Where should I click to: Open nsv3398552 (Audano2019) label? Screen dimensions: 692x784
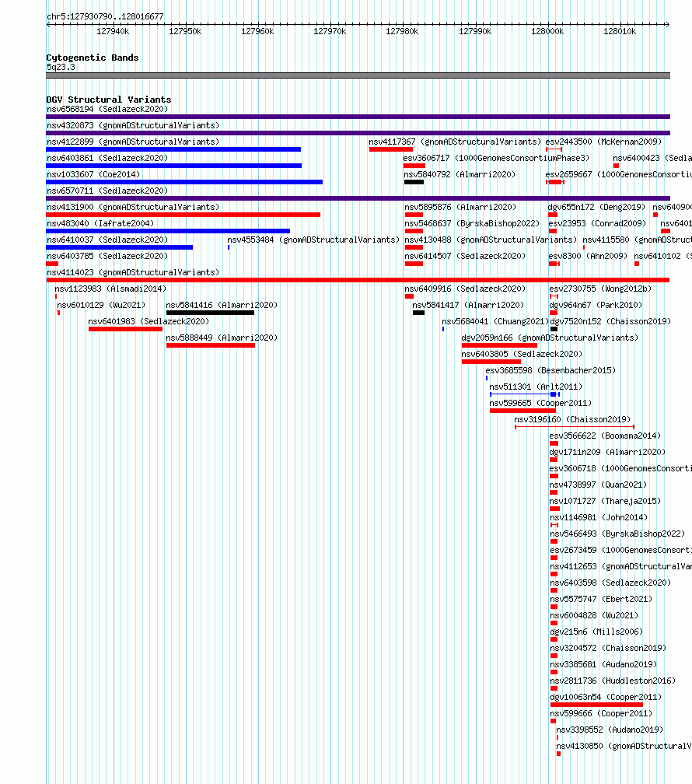click(610, 730)
